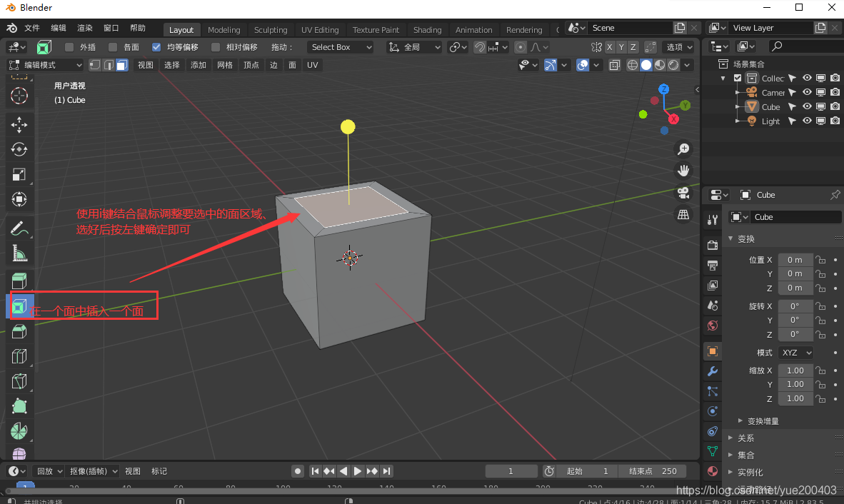844x504 pixels.
Task: Open the 编辑 menu in the top bar
Action: click(58, 28)
